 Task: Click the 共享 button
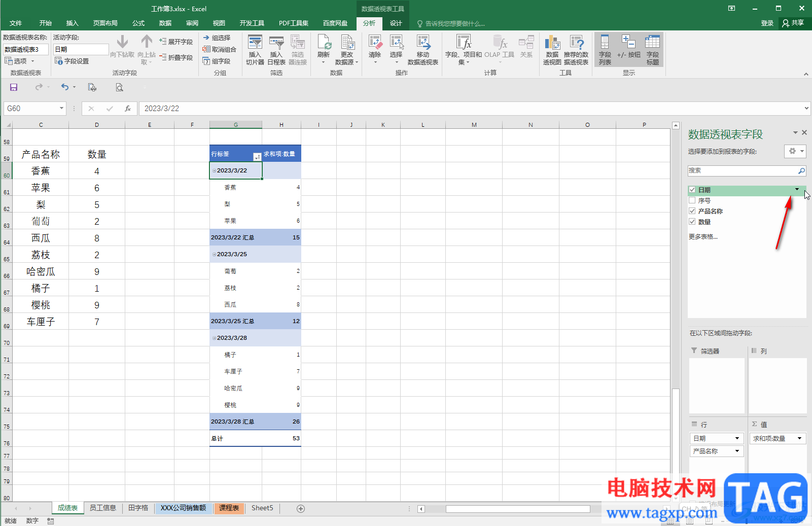(794, 23)
